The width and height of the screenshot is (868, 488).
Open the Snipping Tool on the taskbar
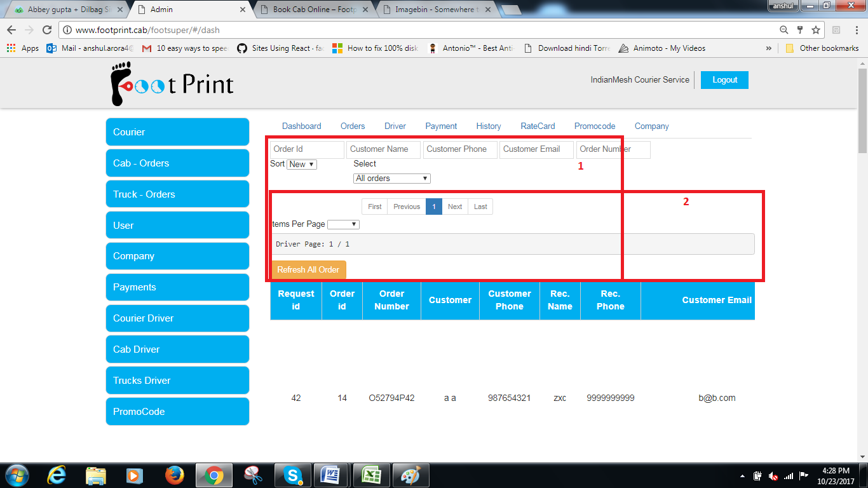pyautogui.click(x=254, y=475)
